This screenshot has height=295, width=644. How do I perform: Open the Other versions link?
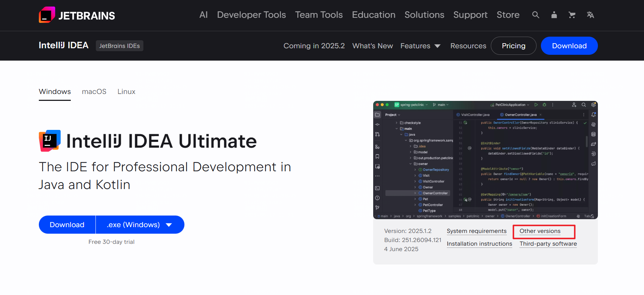pos(540,231)
